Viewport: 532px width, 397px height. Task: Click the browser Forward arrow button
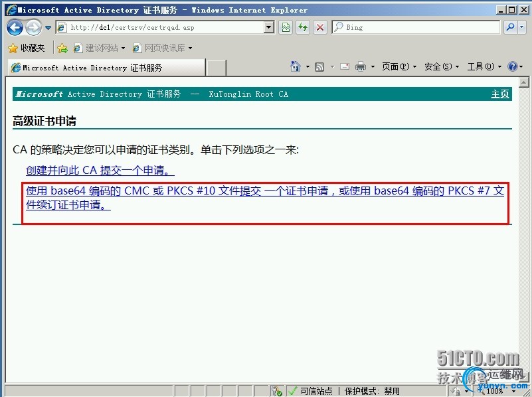tap(33, 27)
